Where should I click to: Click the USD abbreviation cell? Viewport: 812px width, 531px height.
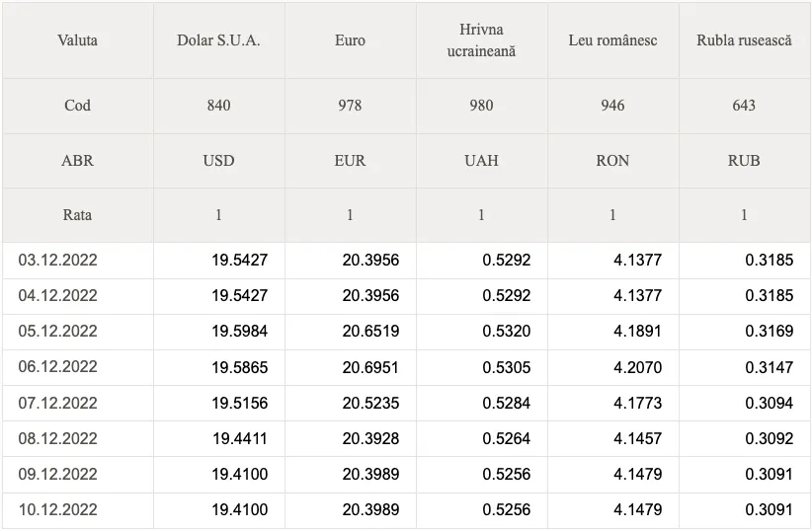218,161
